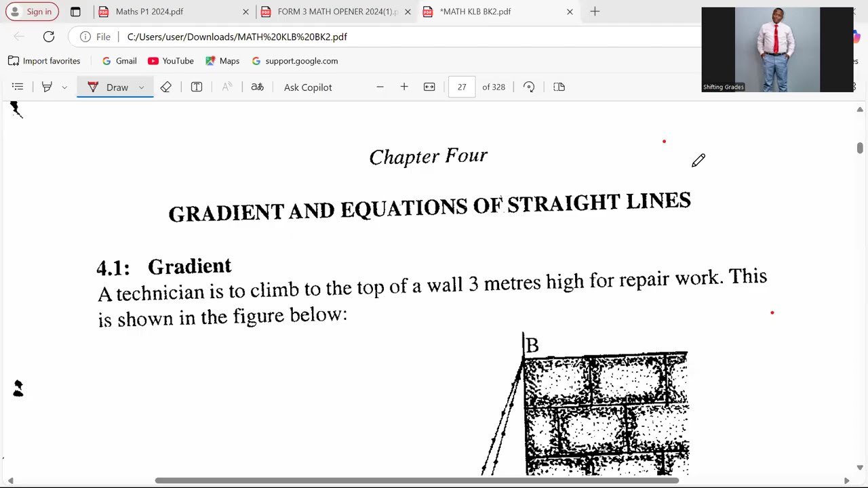Click the horizontal scrollbar left arrow
The height and width of the screenshot is (488, 868).
coord(10,481)
